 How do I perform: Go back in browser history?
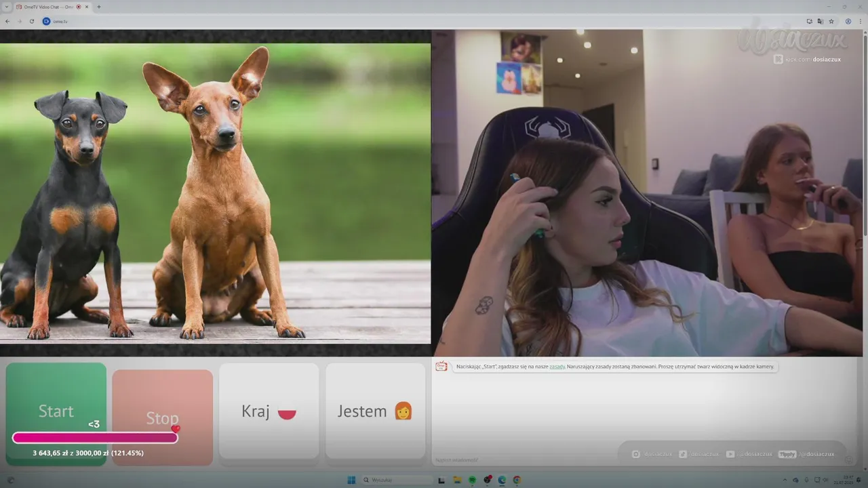coord(7,21)
